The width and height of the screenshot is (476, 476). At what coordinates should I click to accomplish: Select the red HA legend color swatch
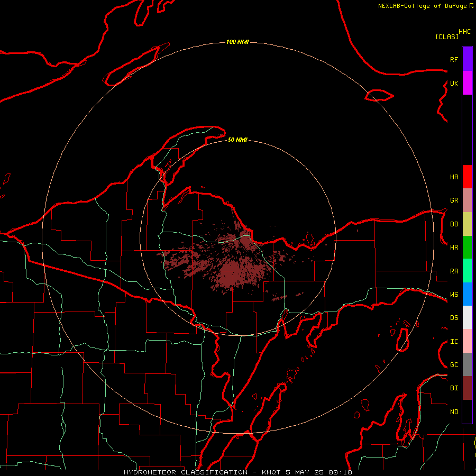[467, 177]
